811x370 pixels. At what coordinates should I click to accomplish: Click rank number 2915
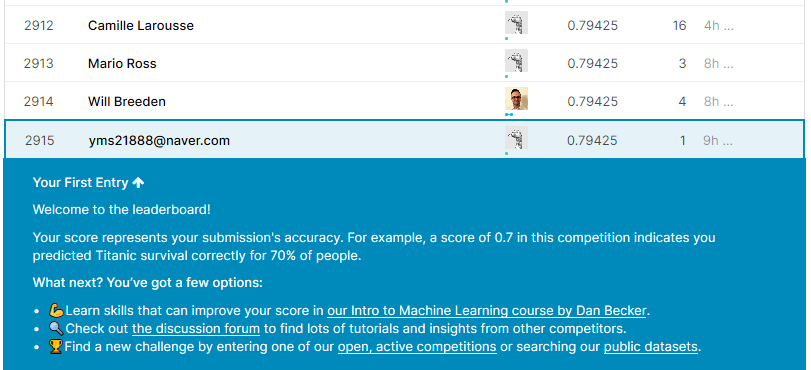pos(39,140)
